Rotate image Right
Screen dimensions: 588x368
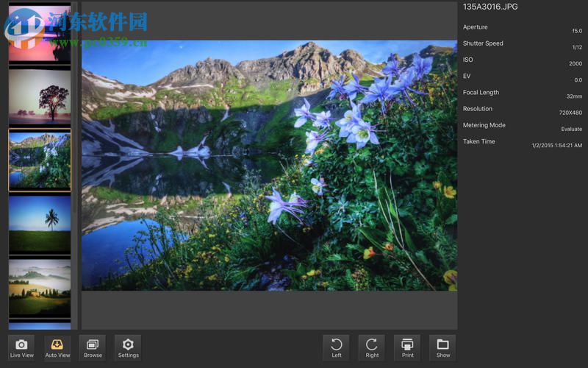coord(372,347)
